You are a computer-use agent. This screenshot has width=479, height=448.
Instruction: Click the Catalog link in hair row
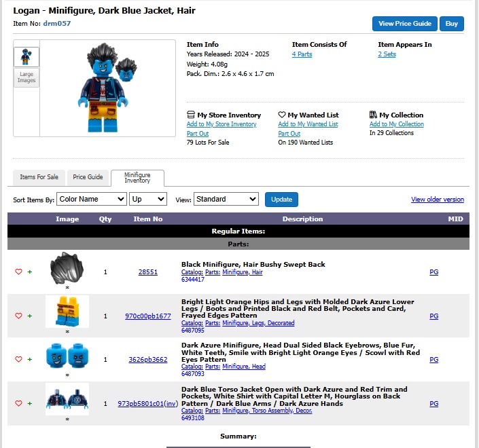(192, 272)
